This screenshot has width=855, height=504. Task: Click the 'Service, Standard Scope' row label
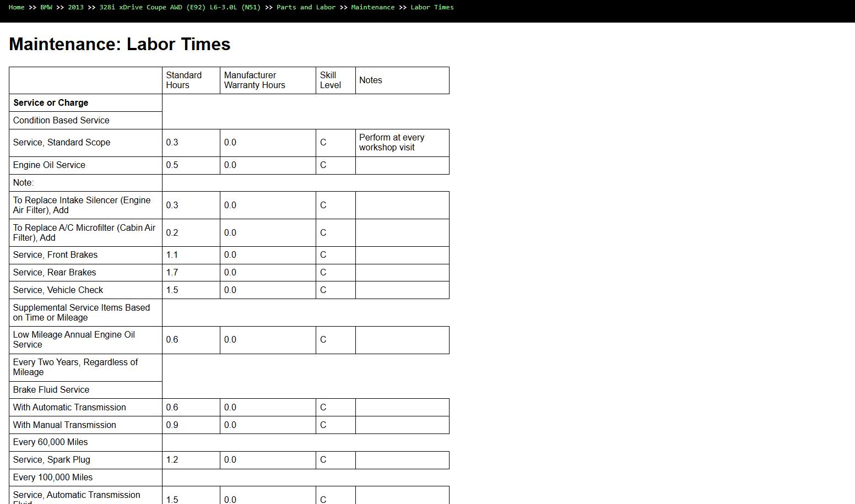(62, 143)
